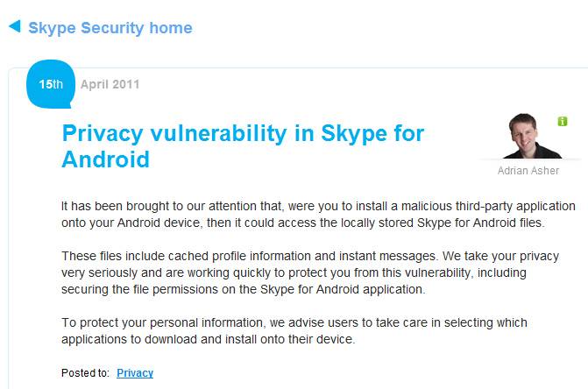Open the Skype Security home link
Image resolution: width=588 pixels, height=389 pixels.
[x=110, y=28]
